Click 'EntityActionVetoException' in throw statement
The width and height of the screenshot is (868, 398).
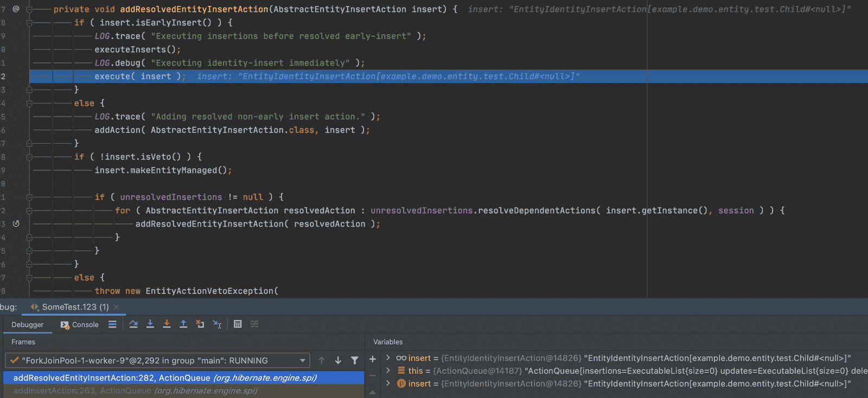click(209, 291)
